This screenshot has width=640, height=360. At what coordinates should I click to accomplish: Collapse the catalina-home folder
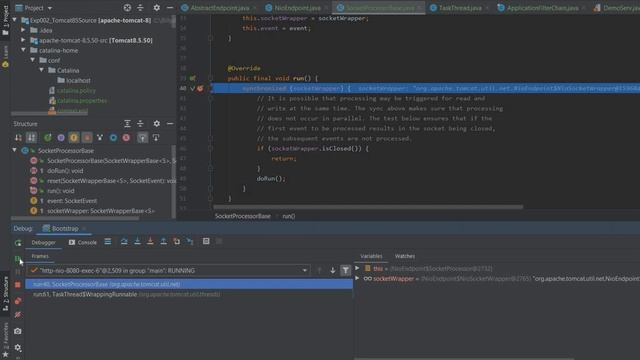tap(23, 50)
